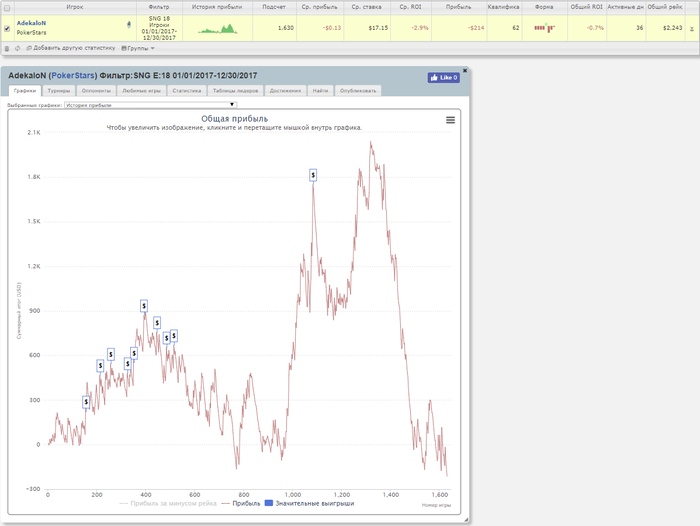
Task: Click the '-2.9%' average ROI value
Action: click(420, 28)
